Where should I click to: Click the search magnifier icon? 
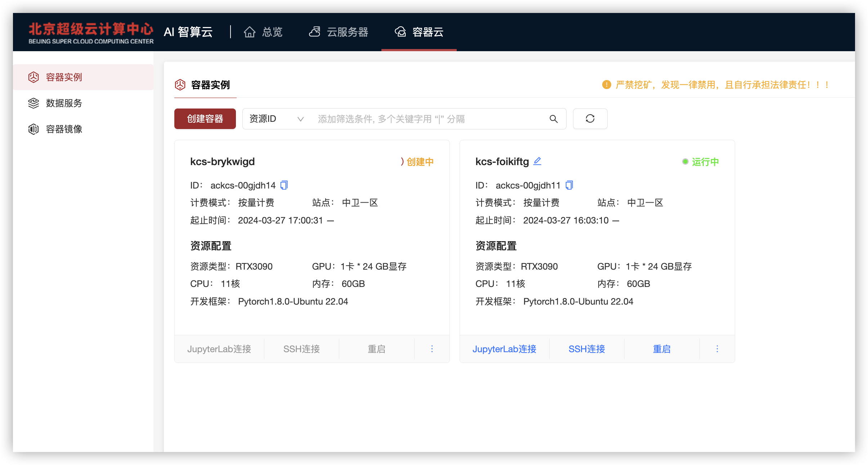pyautogui.click(x=554, y=119)
